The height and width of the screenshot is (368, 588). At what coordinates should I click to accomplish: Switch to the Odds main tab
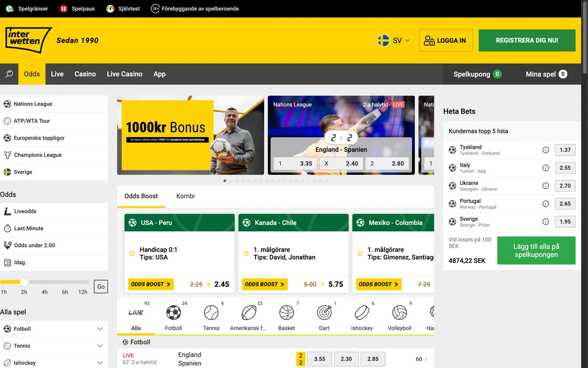(32, 74)
